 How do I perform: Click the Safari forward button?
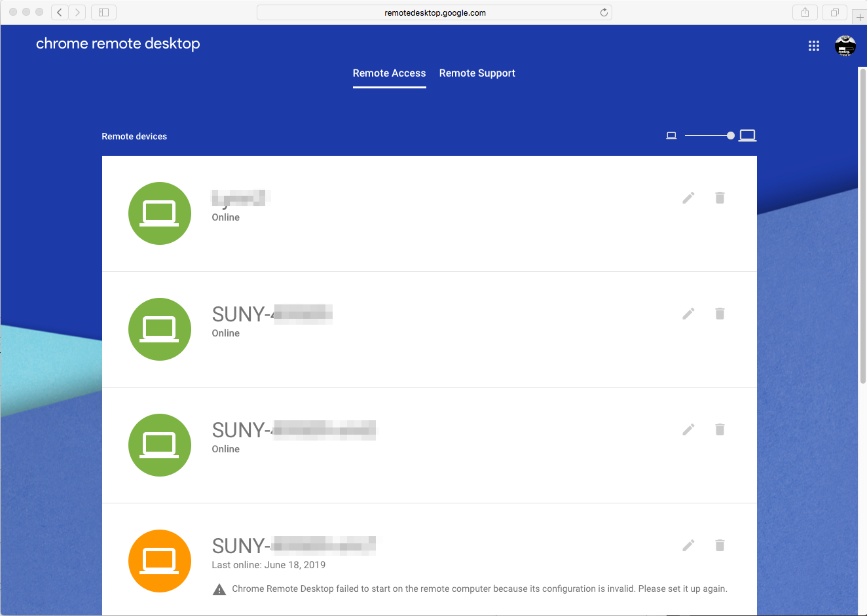click(77, 12)
